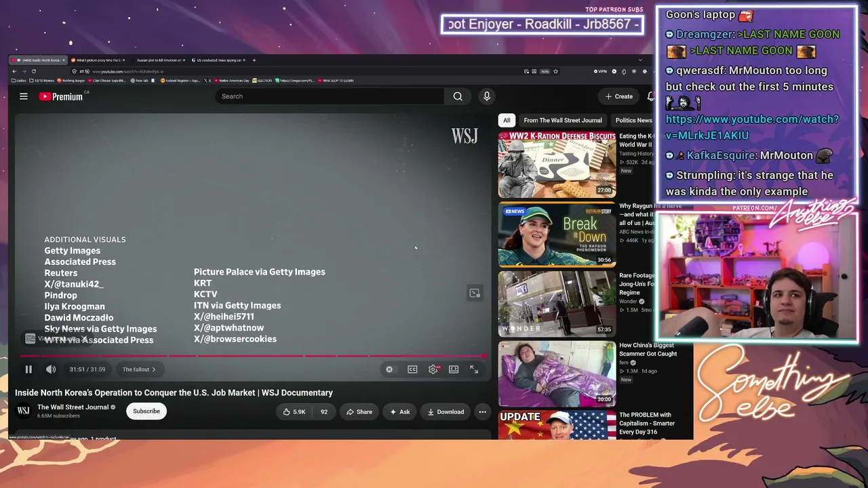
Task: Open the '10/10 Memes' bookmark folder
Action: [43, 81]
